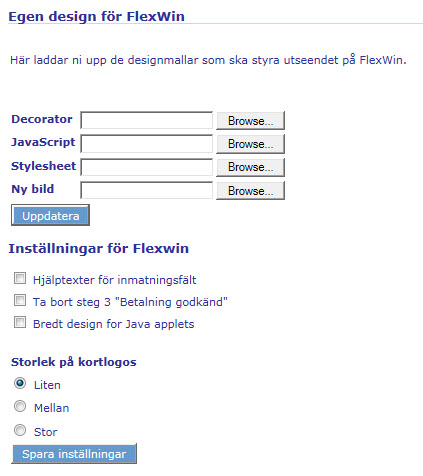Focus the Ny bild file path field
Screen dimensions: 423x476
pyautogui.click(x=146, y=190)
